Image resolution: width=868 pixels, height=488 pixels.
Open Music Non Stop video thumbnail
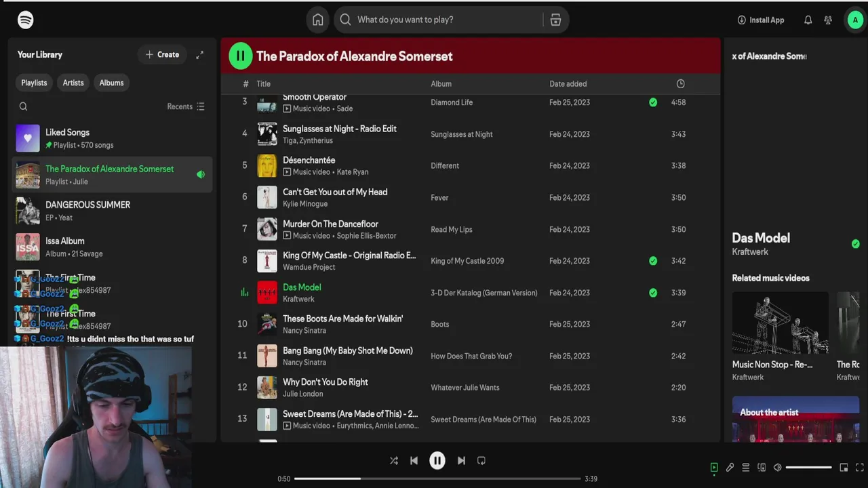pyautogui.click(x=780, y=323)
